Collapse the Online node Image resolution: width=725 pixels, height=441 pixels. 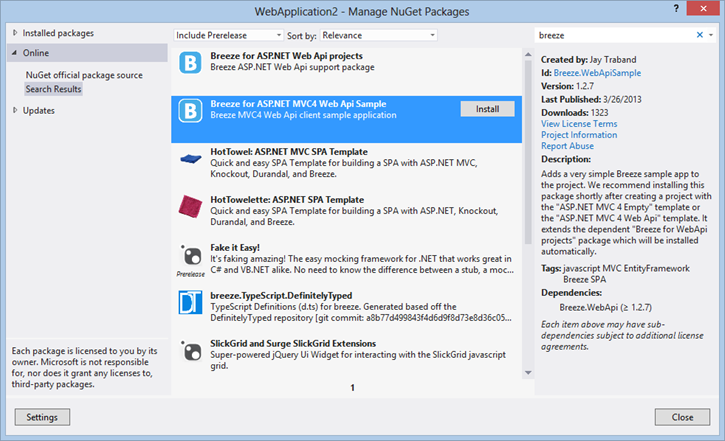[x=14, y=53]
